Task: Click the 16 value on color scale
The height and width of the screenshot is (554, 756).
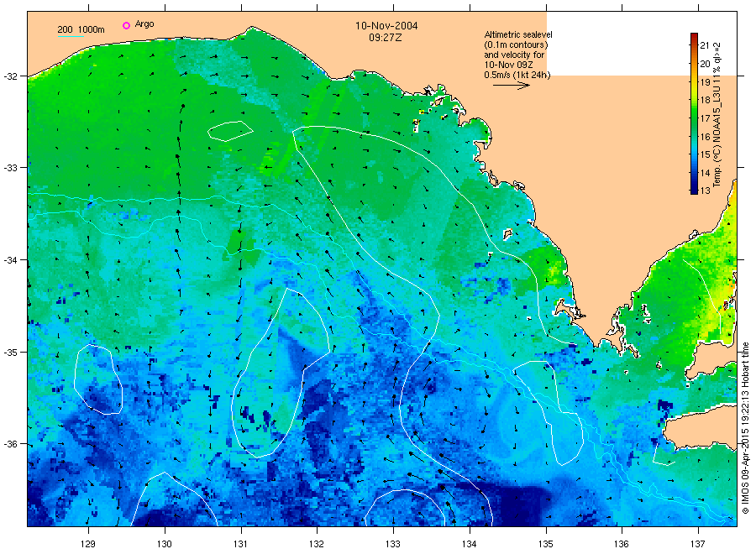Action: pyautogui.click(x=705, y=137)
